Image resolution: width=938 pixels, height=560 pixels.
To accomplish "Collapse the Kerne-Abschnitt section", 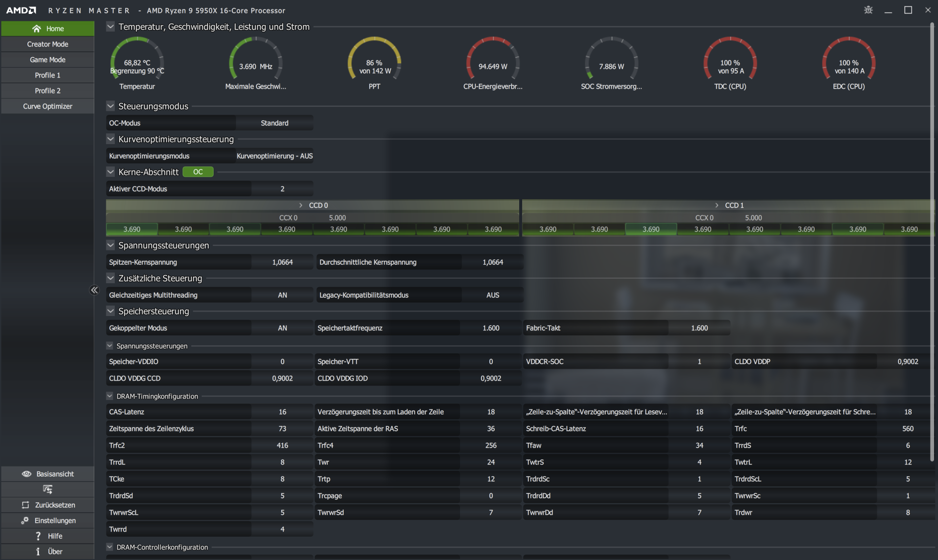I will coord(111,172).
